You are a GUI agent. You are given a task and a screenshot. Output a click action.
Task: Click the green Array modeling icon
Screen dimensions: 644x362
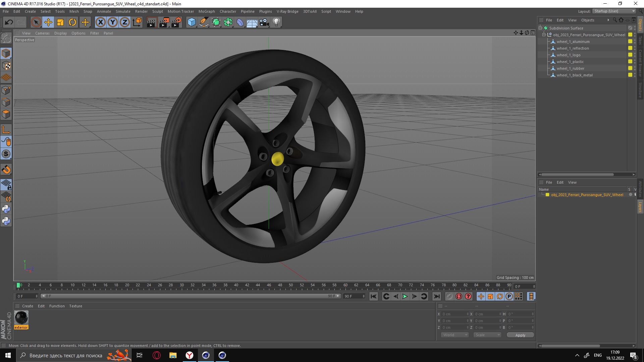point(228,22)
